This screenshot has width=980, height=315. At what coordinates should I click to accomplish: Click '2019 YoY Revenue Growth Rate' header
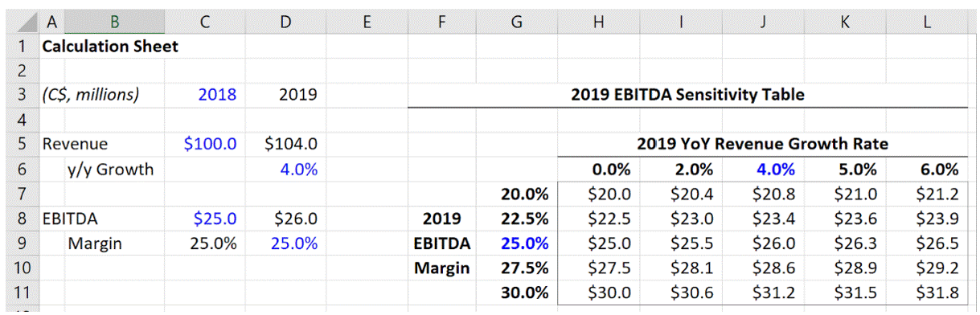[762, 145]
